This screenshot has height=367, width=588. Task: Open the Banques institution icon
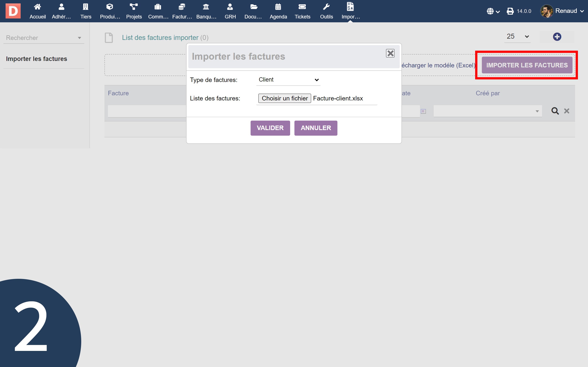coord(206,7)
